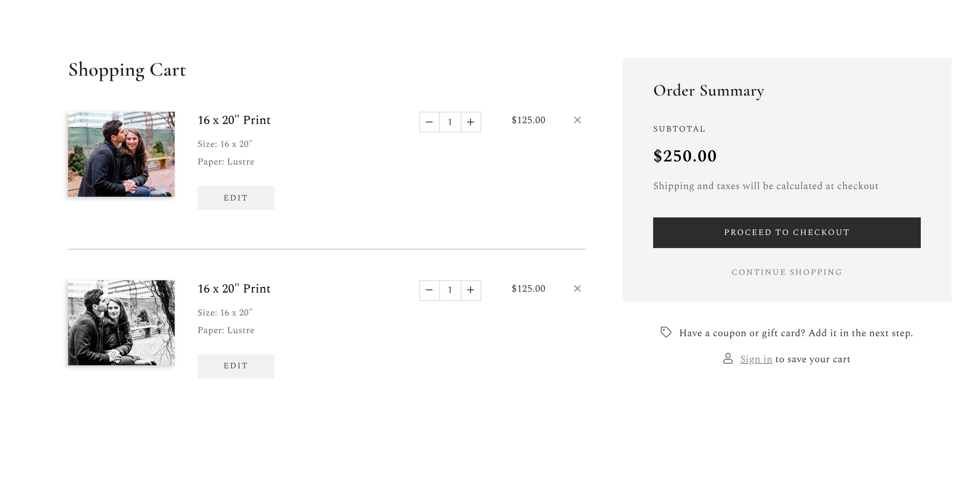Viewport: 980px width, 481px height.
Task: Select the first 16 x 20" Print title
Action: (234, 120)
